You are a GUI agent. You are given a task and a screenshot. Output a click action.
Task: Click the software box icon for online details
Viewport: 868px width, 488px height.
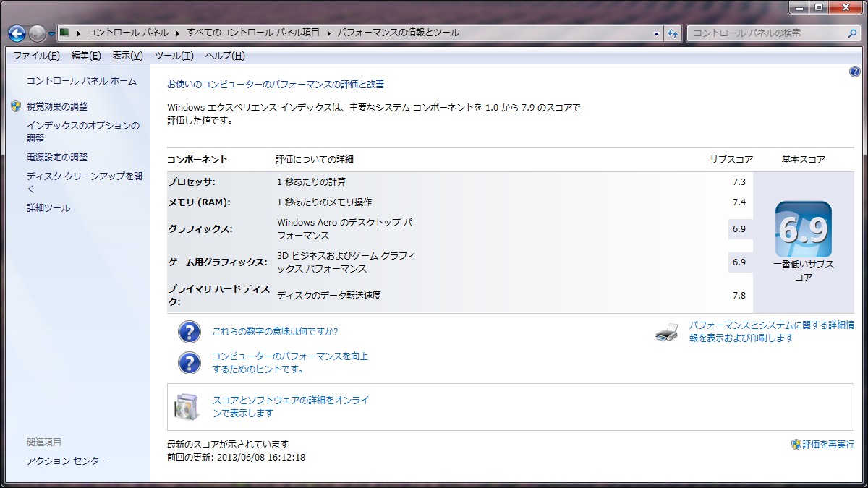click(x=185, y=406)
